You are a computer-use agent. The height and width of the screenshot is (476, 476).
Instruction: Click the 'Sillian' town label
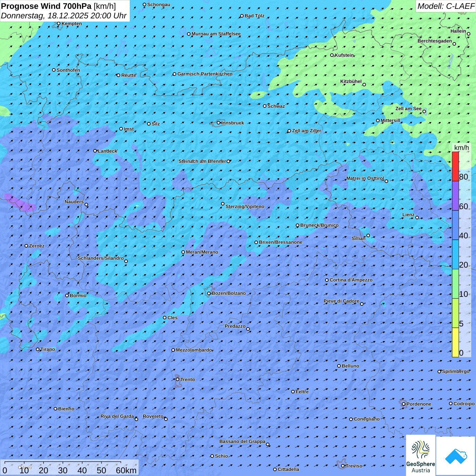tap(358, 238)
